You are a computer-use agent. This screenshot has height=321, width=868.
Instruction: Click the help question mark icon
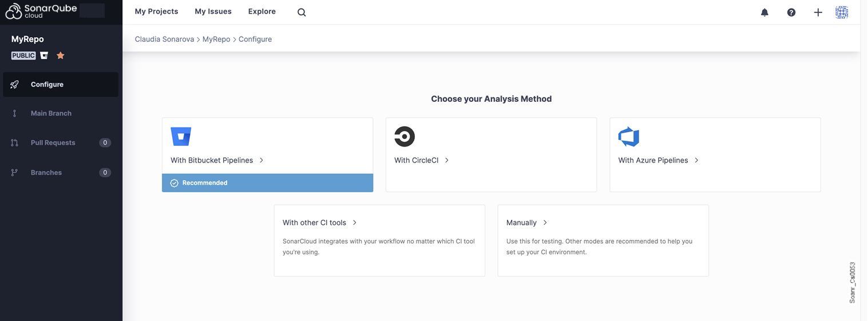click(x=791, y=13)
